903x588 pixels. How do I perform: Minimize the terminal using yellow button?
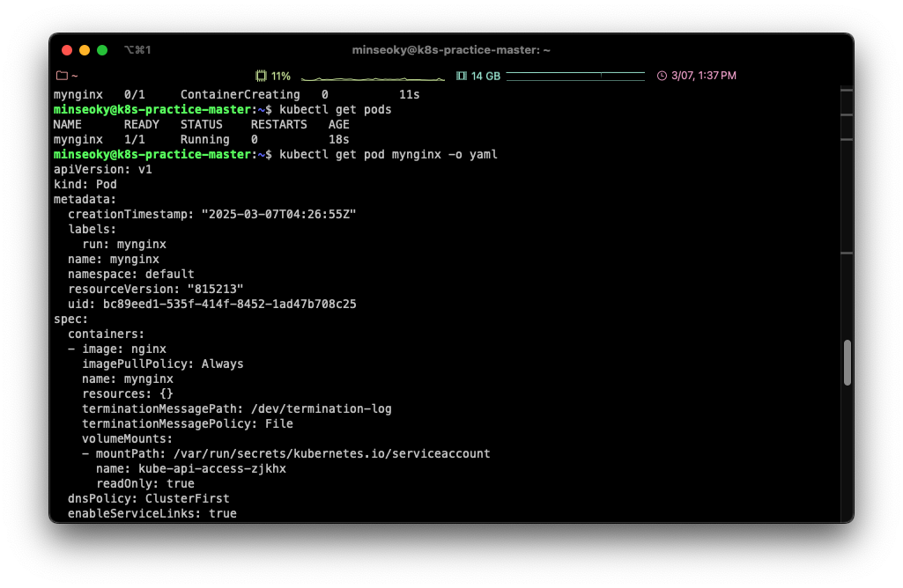(85, 50)
